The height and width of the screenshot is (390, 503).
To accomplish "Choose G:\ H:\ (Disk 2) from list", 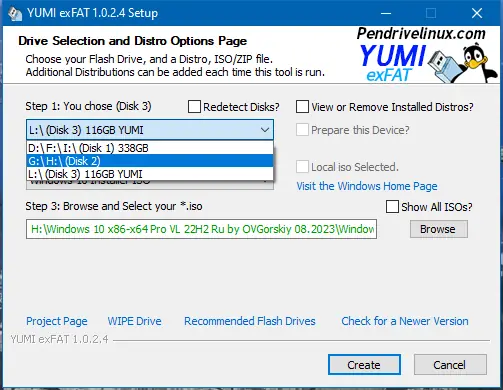I will click(x=150, y=161).
